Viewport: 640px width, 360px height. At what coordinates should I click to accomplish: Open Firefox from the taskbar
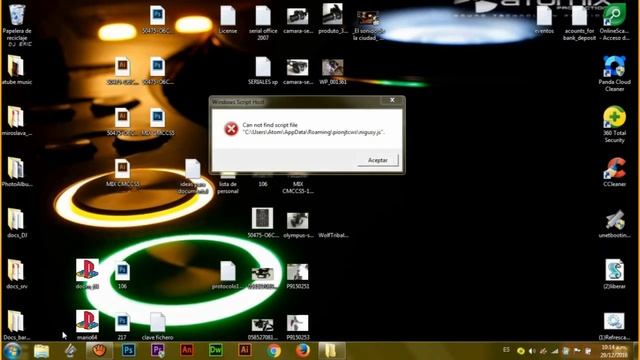[303, 351]
